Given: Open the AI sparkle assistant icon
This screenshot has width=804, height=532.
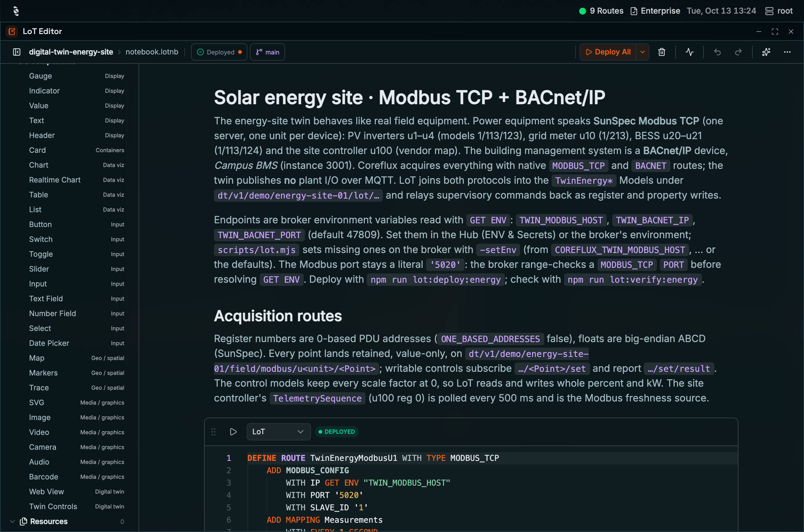Looking at the screenshot, I should 766,52.
